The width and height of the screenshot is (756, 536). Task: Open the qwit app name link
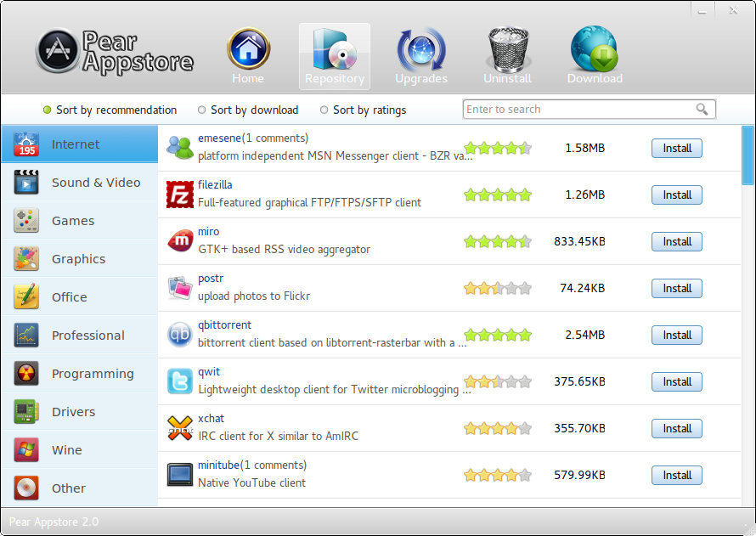(209, 372)
